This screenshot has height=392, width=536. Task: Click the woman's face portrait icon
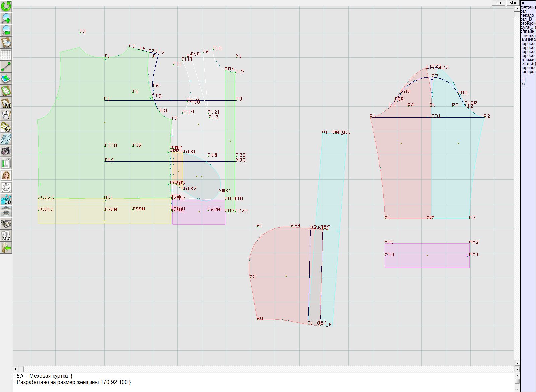(x=6, y=175)
